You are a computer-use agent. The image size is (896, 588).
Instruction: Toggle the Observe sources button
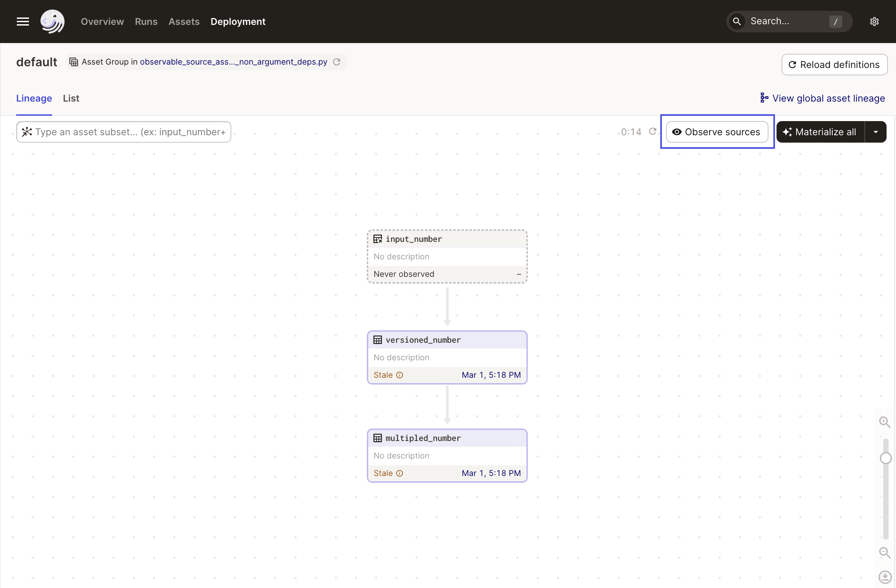[717, 131]
